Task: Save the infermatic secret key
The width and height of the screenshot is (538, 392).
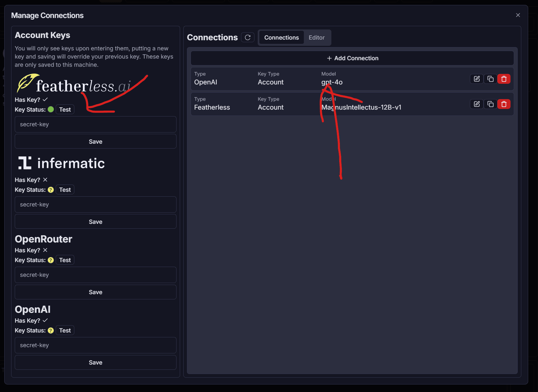Action: (x=96, y=222)
